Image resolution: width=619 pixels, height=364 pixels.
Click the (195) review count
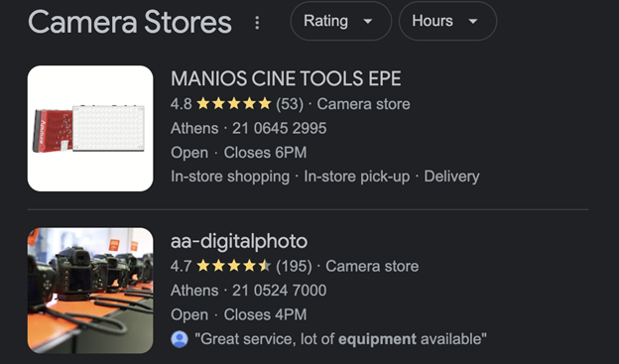[x=294, y=267]
